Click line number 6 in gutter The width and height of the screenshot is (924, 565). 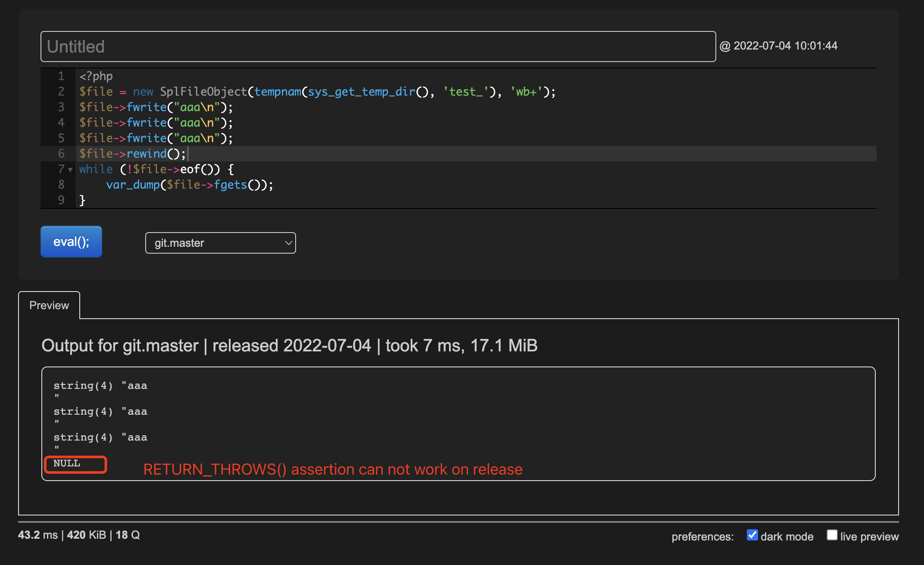[61, 154]
